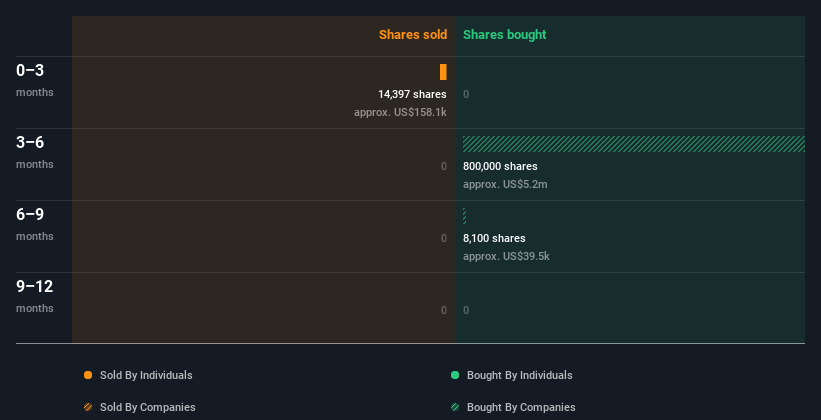Click the orange bar for 0–3 months sold

[443, 72]
